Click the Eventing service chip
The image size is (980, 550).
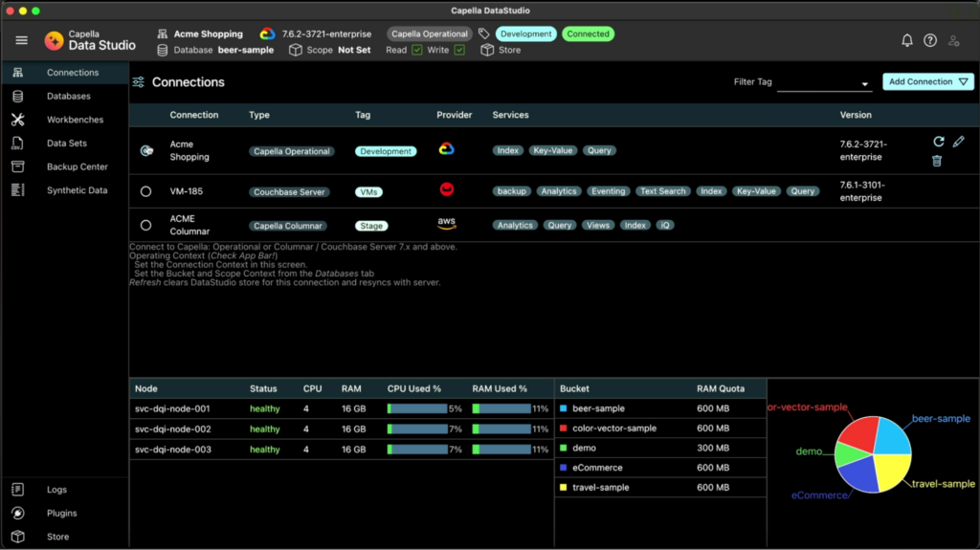608,191
